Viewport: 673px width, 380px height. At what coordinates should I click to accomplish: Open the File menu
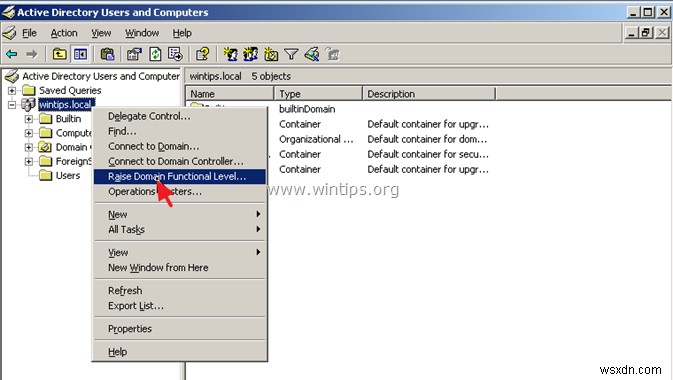(x=29, y=33)
